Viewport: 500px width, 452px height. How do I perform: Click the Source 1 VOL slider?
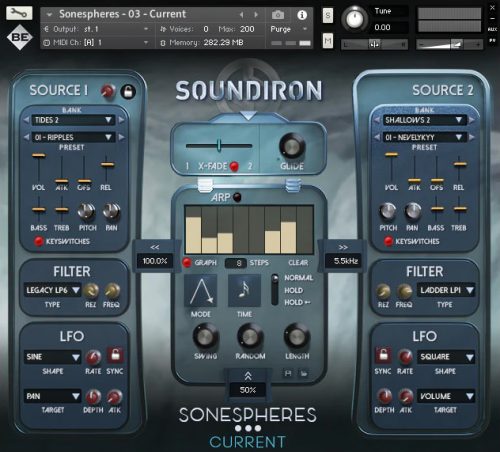point(39,155)
